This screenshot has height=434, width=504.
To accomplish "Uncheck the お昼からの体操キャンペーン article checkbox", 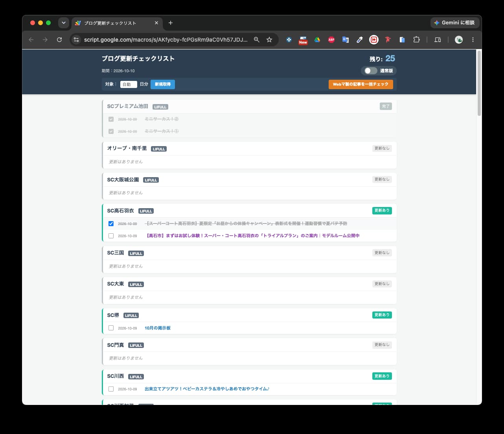I will pos(111,223).
